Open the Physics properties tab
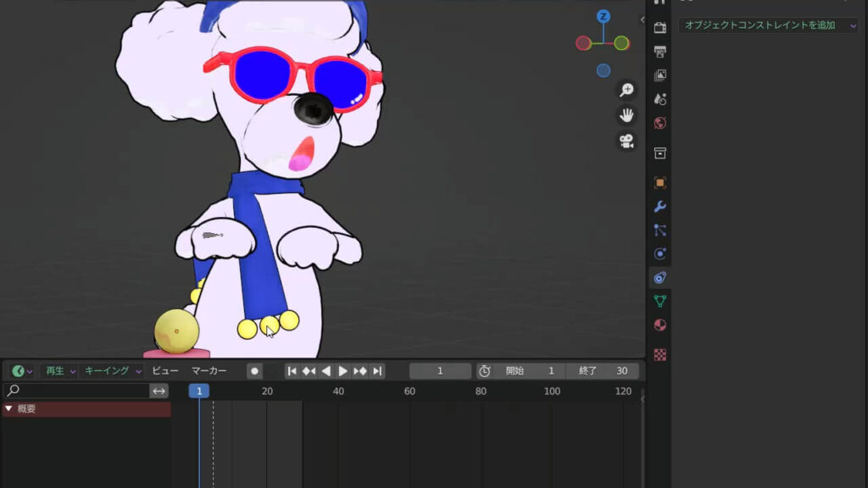Image resolution: width=868 pixels, height=488 pixels. [659, 254]
